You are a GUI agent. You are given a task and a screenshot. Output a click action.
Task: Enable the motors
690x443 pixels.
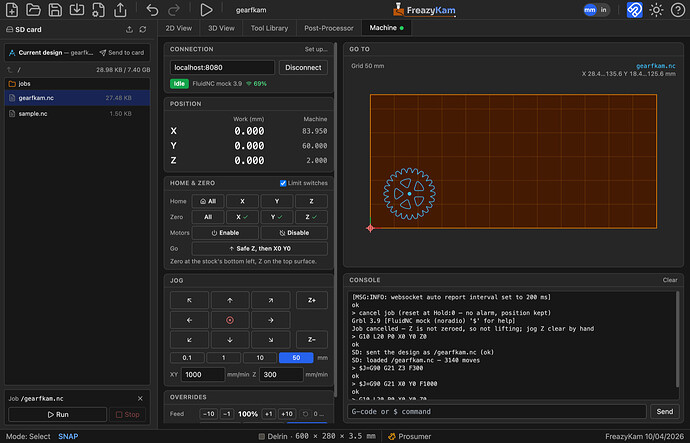(x=225, y=233)
